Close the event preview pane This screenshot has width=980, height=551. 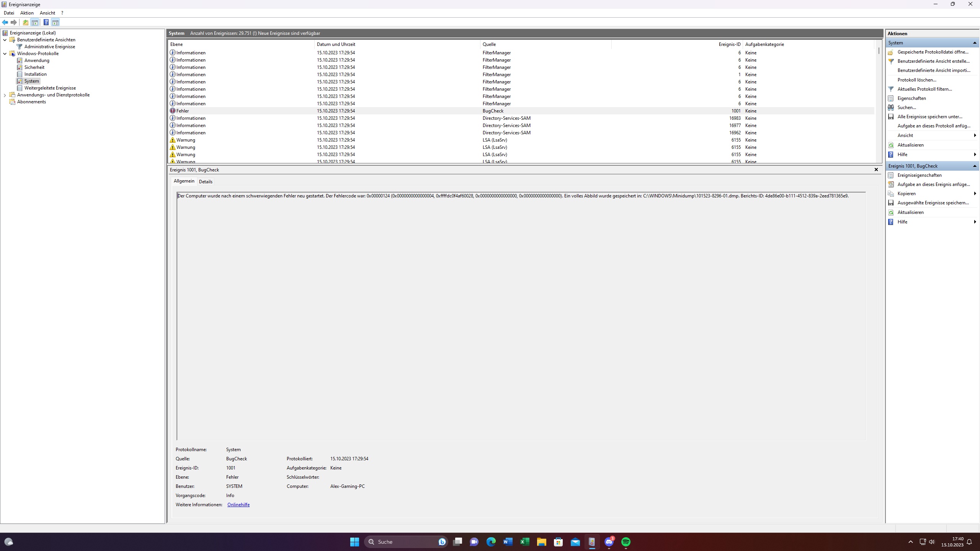(x=876, y=170)
